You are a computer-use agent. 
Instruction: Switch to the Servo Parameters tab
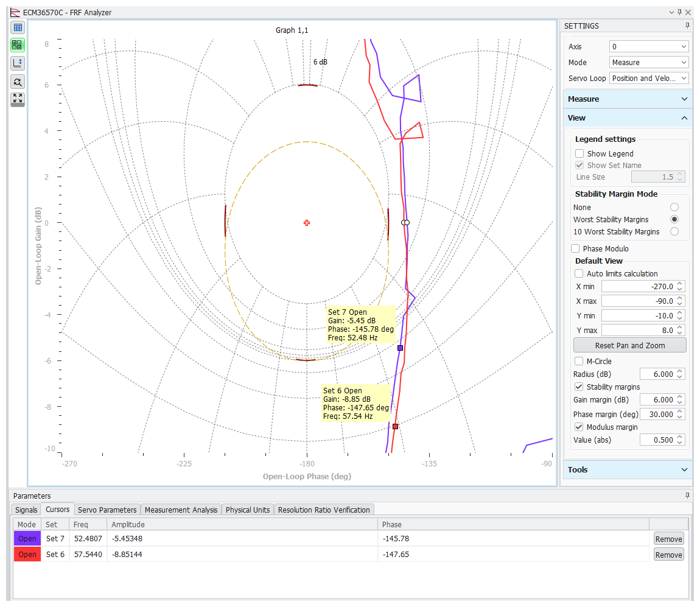click(107, 510)
